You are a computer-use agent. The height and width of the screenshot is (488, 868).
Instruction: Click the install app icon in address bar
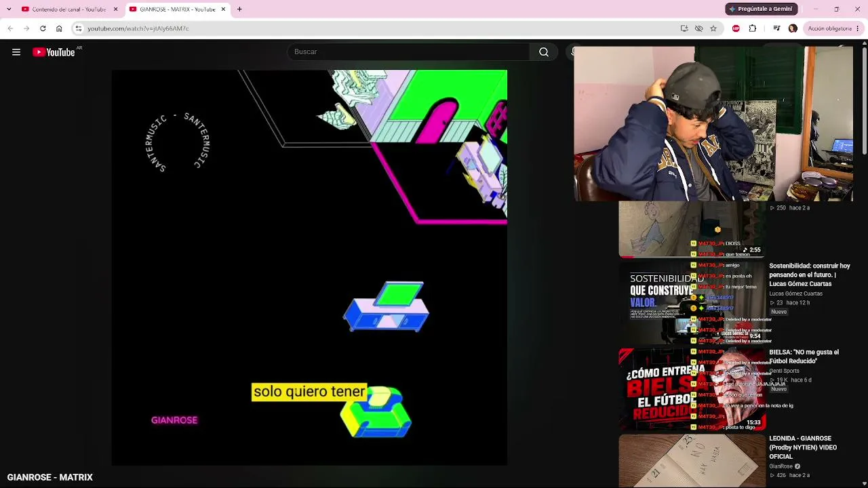tap(684, 28)
